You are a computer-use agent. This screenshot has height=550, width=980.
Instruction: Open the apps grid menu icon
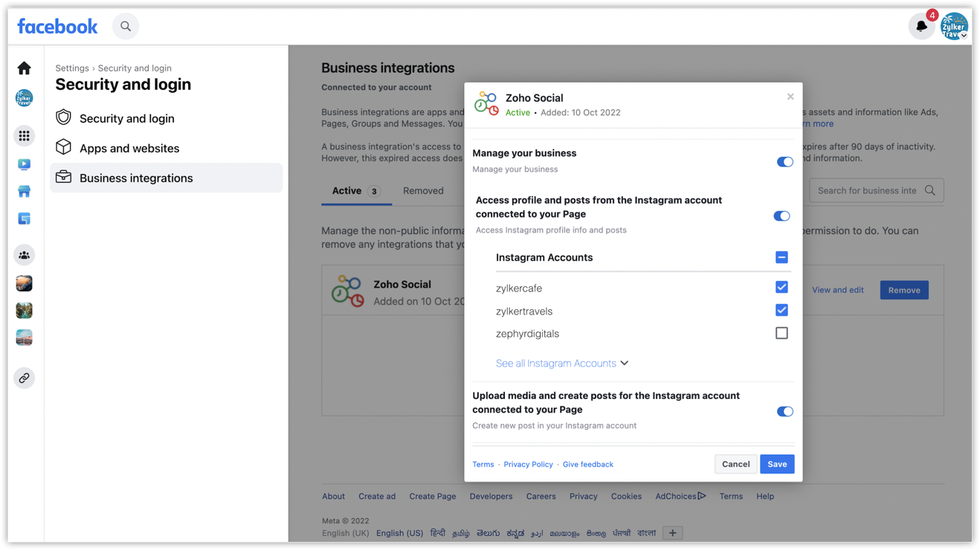click(x=25, y=136)
